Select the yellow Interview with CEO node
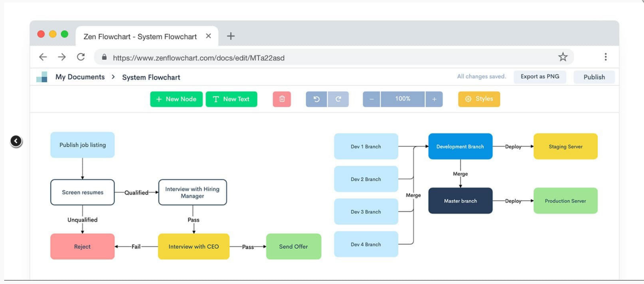Screen dimensions: 644x284 point(193,247)
